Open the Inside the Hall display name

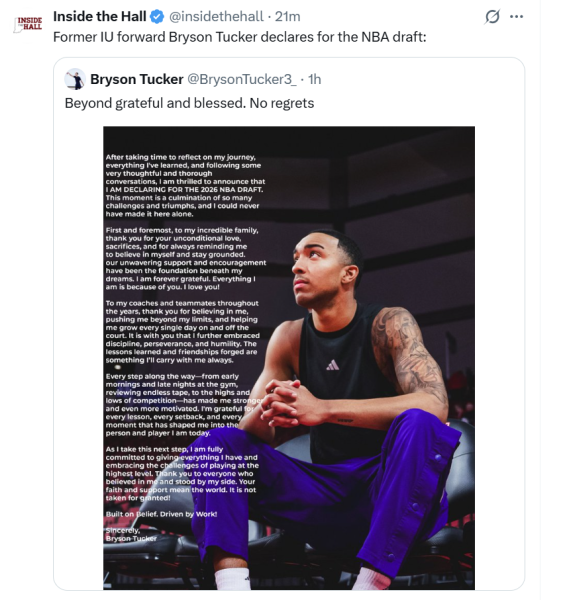coord(99,16)
